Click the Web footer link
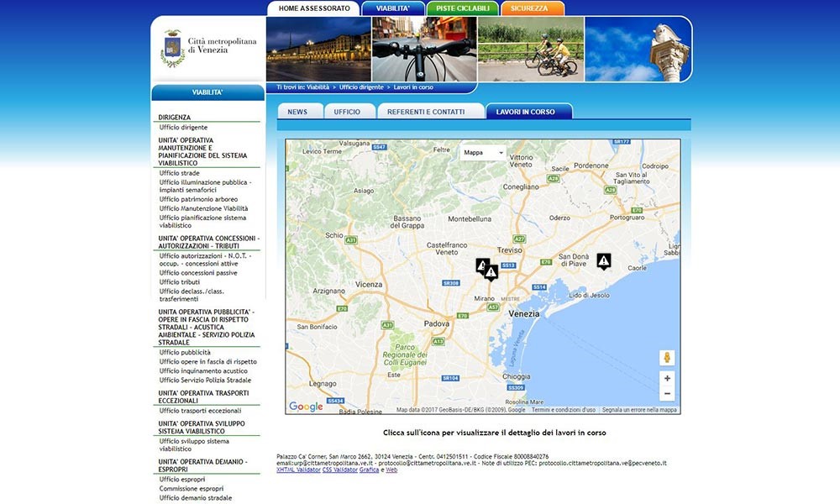The image size is (840, 504). [391, 470]
